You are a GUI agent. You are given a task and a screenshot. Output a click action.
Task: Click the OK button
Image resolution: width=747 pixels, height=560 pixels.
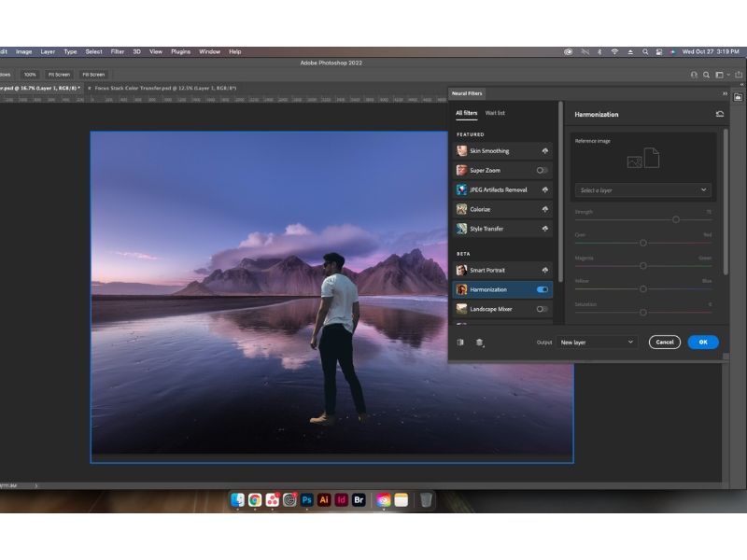[x=702, y=343]
